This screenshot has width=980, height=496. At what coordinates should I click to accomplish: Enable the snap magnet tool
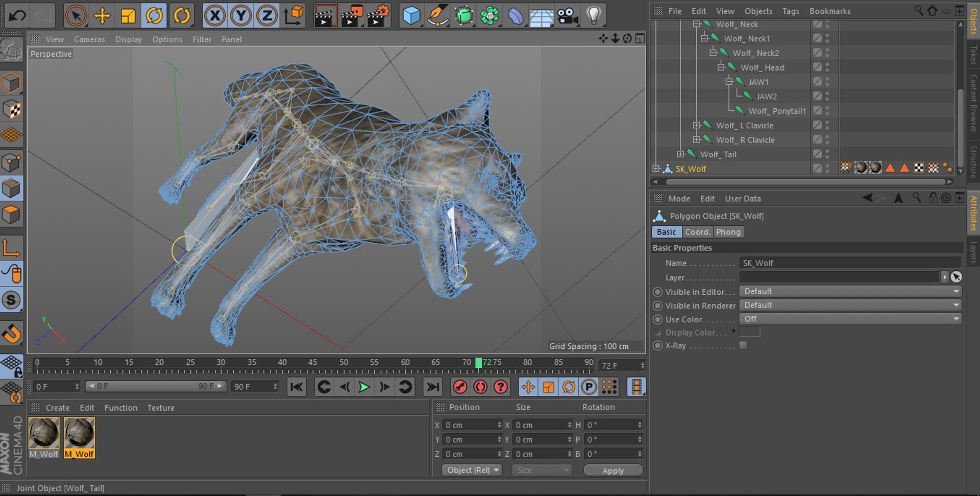11,334
